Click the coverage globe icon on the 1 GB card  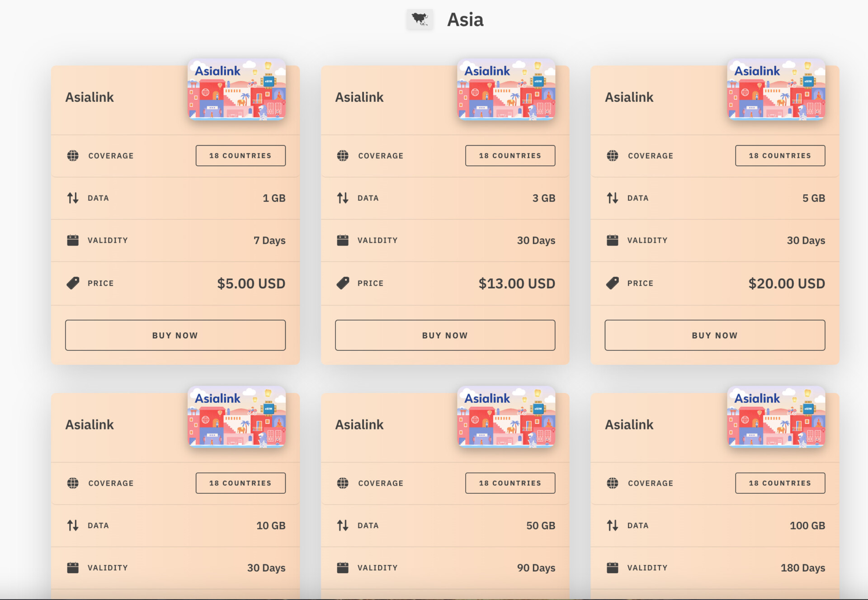coord(73,156)
